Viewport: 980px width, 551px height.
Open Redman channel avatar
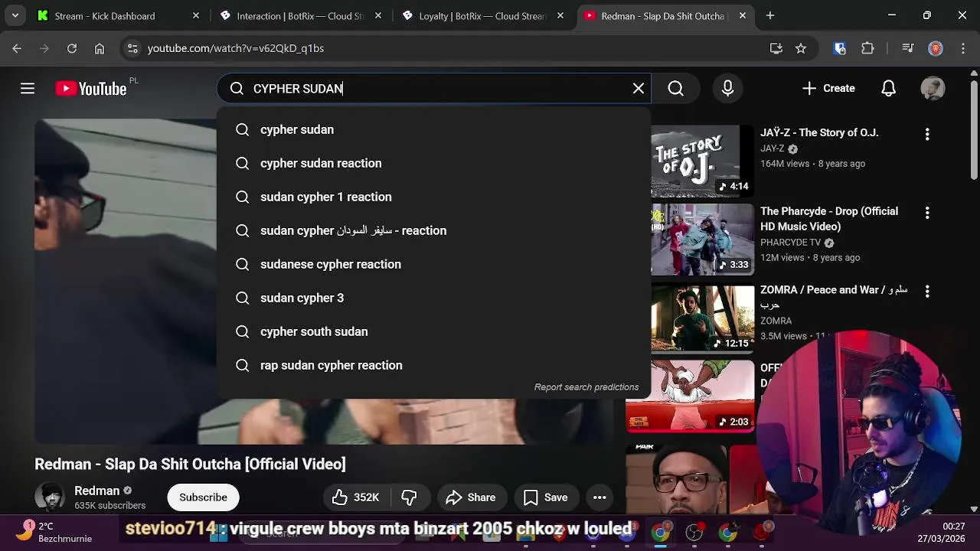50,497
